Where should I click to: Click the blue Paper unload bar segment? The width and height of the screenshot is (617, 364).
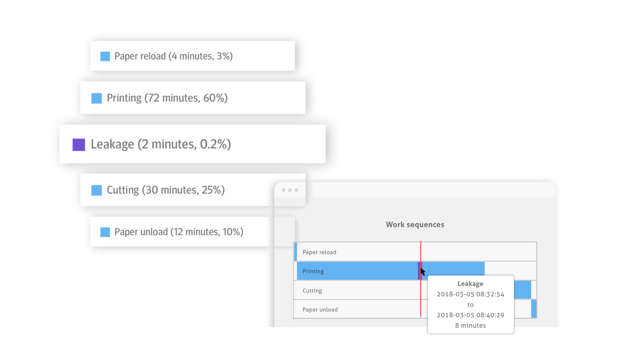[534, 309]
